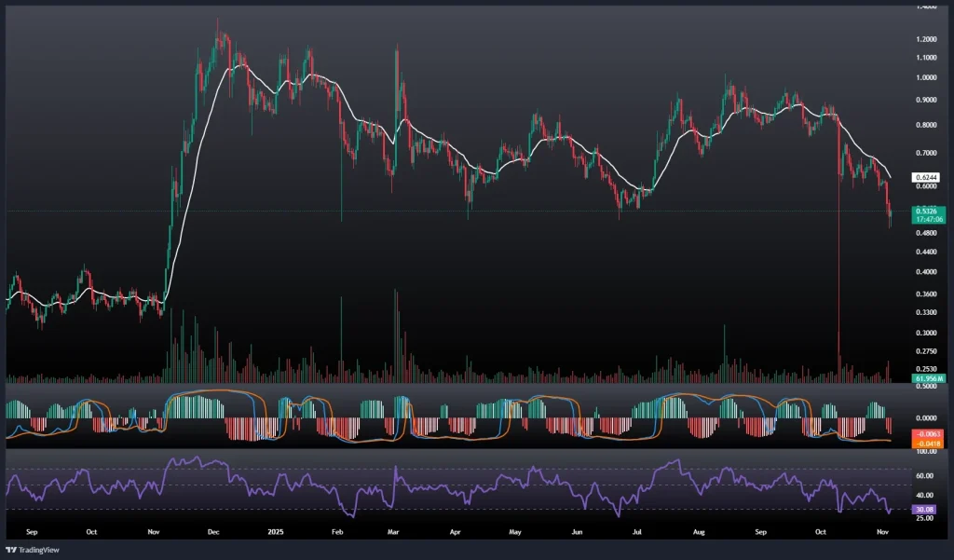
Task: Click the Mar label on time axis
Action: 393,531
